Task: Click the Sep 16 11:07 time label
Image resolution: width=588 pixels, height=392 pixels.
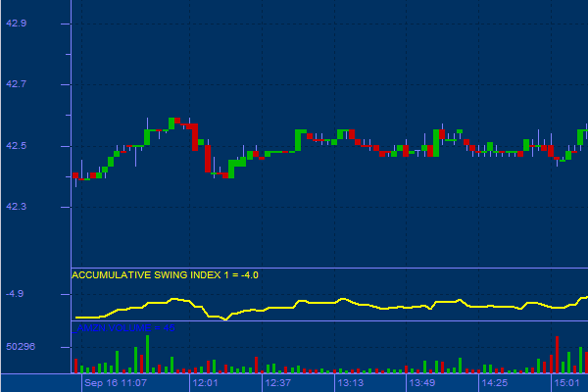Action: tap(116, 383)
